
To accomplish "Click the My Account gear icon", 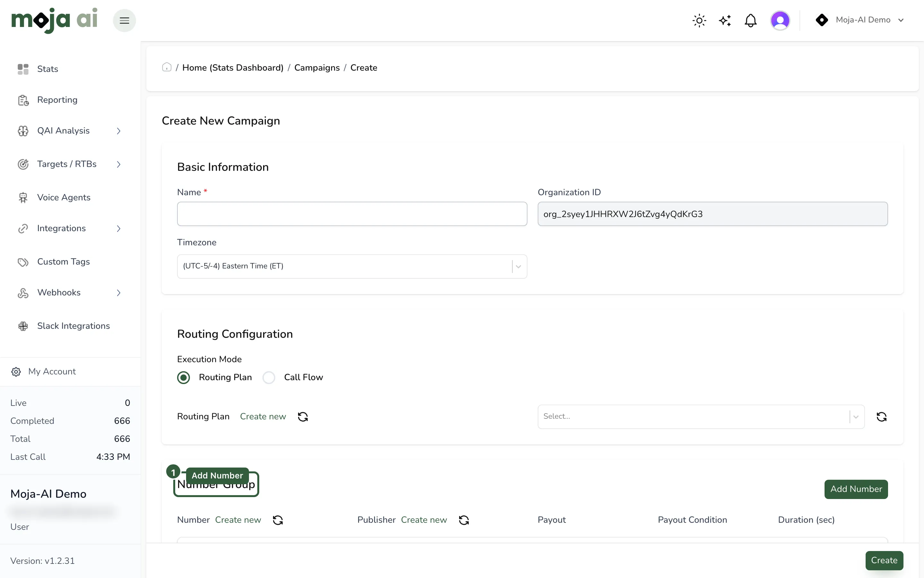I will [16, 372].
